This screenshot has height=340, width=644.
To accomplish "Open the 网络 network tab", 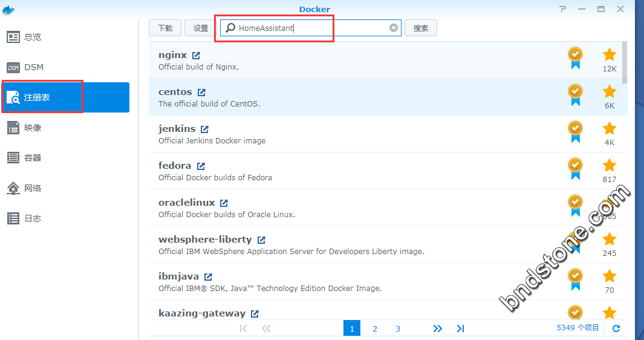I will pyautogui.click(x=66, y=188).
